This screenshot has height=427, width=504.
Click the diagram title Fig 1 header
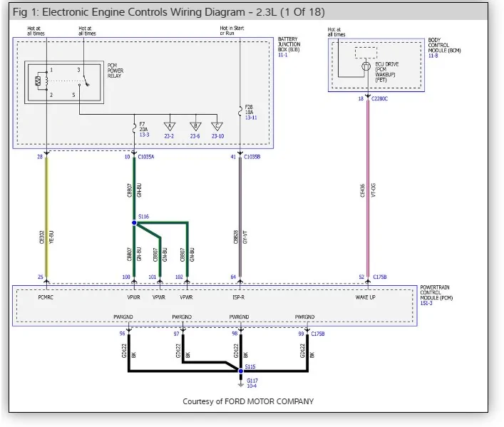pyautogui.click(x=169, y=12)
